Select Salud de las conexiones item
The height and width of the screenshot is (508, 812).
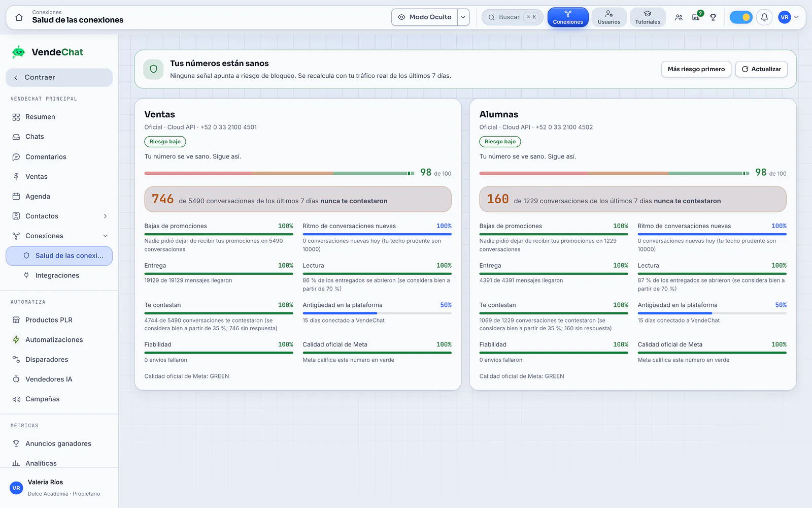59,256
